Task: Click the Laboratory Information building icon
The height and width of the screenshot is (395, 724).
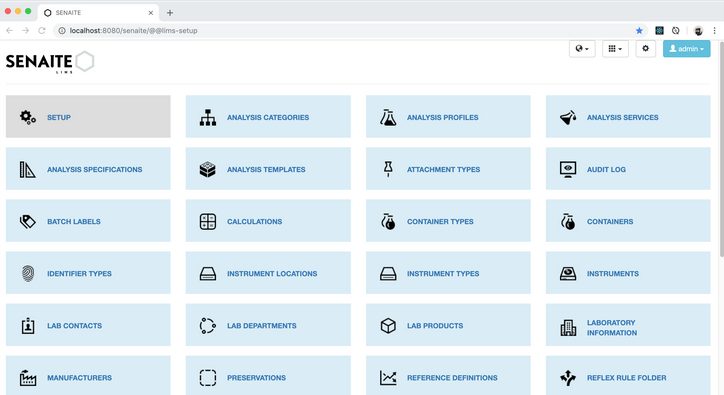Action: pos(568,328)
